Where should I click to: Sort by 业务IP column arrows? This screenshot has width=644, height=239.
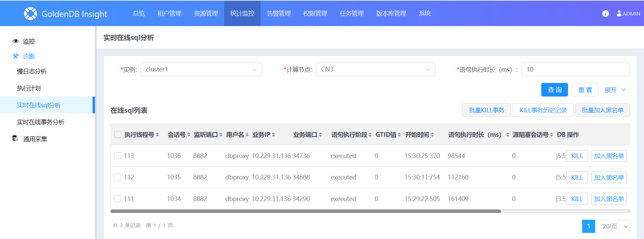(273, 135)
